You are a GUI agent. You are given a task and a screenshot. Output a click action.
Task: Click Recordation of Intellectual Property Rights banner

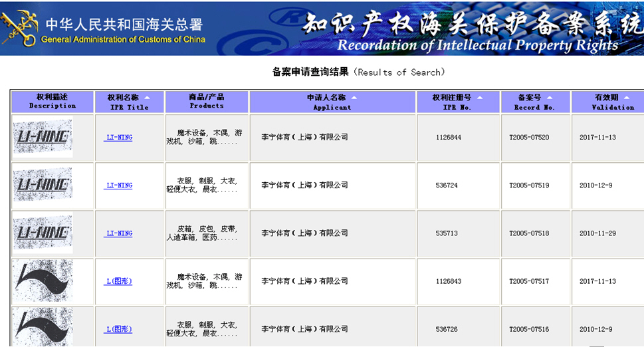478,45
